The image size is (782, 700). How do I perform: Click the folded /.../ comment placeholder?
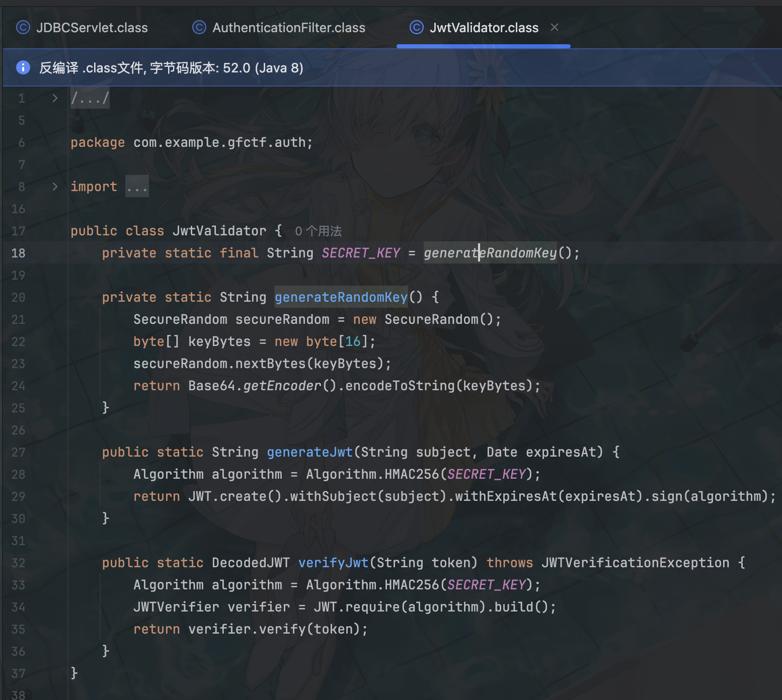(x=90, y=98)
